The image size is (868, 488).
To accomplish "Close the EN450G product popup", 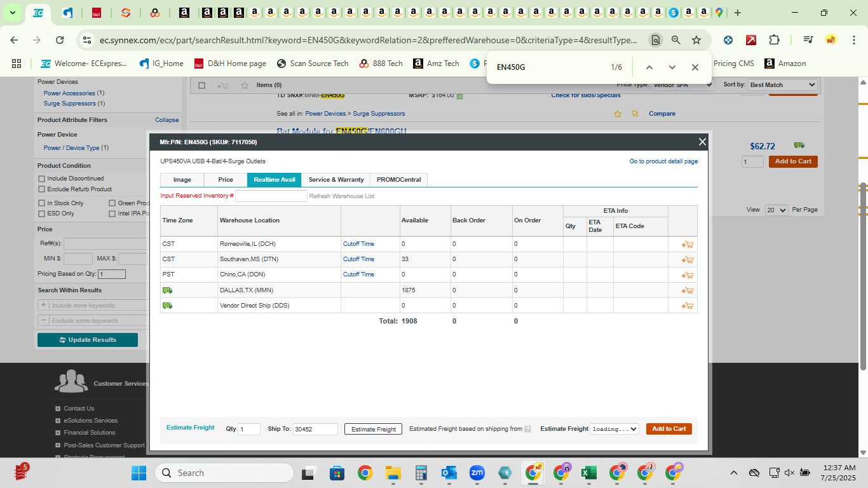I will point(702,142).
